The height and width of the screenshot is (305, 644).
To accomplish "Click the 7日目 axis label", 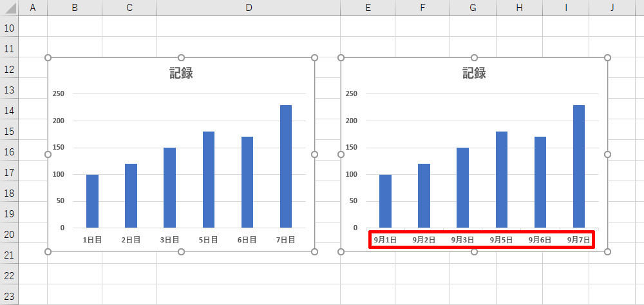I will pos(286,240).
